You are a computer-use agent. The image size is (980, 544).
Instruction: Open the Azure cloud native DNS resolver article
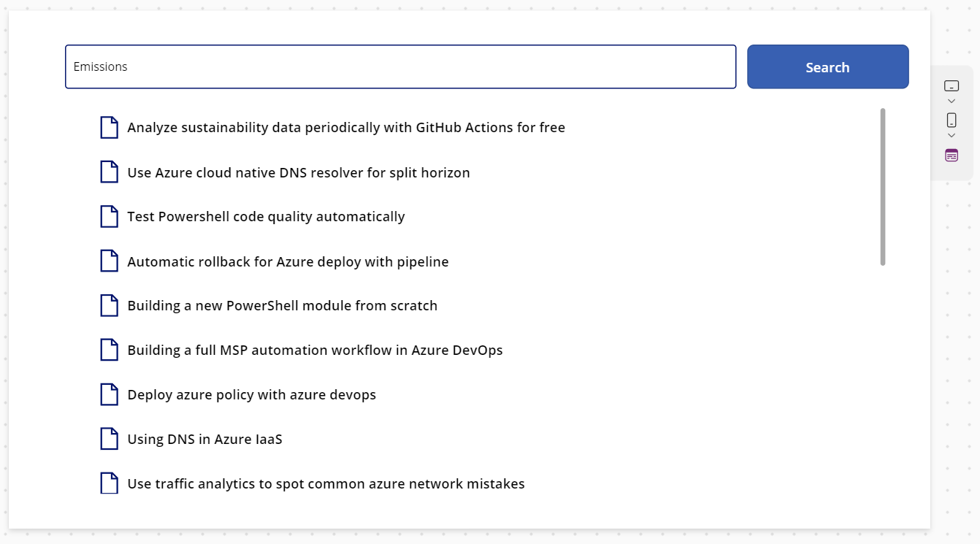click(x=299, y=172)
